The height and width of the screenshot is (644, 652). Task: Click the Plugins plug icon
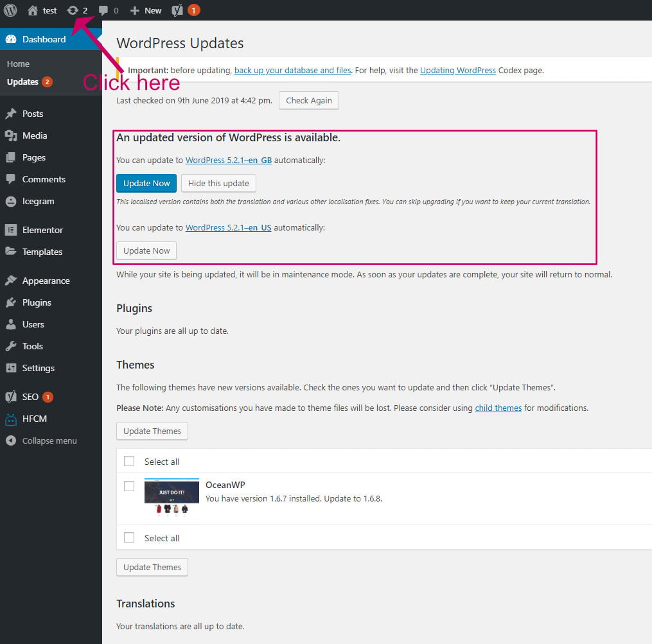(x=11, y=302)
